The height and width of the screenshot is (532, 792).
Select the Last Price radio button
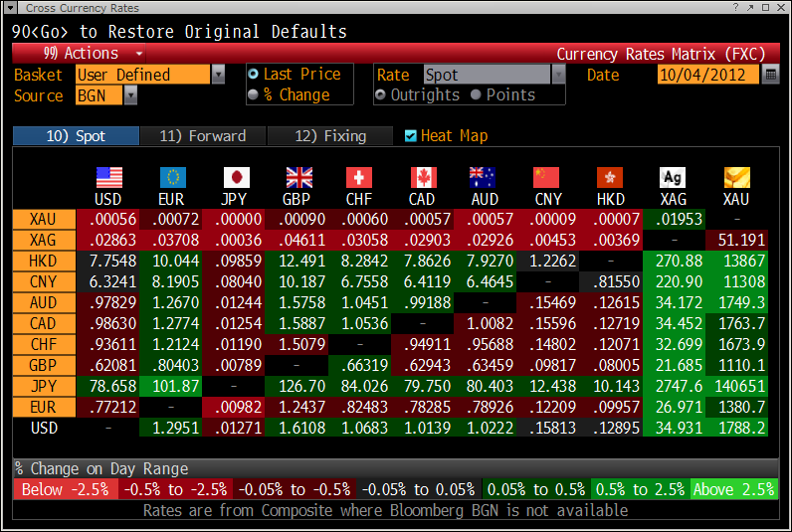tap(254, 75)
